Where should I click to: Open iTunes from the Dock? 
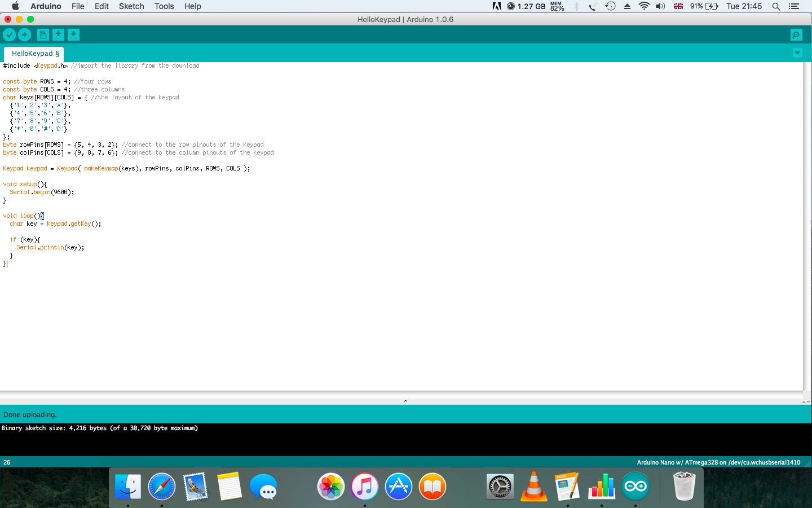pos(365,487)
